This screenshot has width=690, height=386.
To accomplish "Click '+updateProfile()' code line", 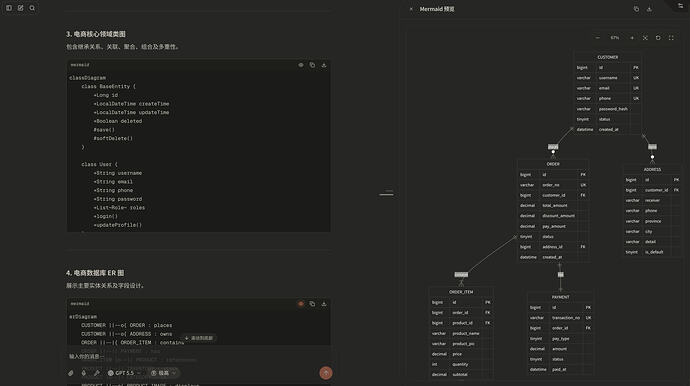I will pyautogui.click(x=117, y=225).
